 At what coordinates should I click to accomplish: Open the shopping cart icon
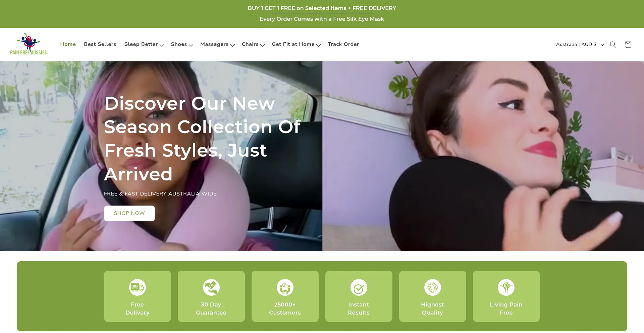[628, 45]
